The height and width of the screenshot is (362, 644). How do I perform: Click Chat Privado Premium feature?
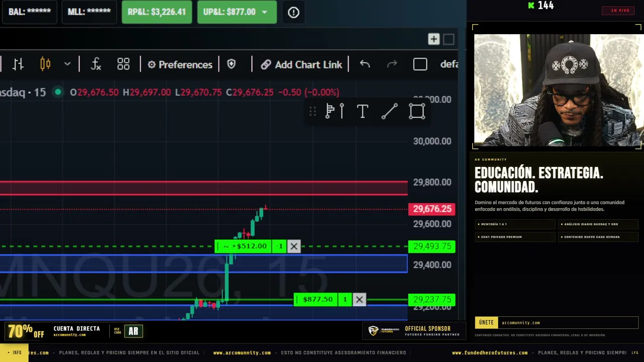pyautogui.click(x=515, y=237)
